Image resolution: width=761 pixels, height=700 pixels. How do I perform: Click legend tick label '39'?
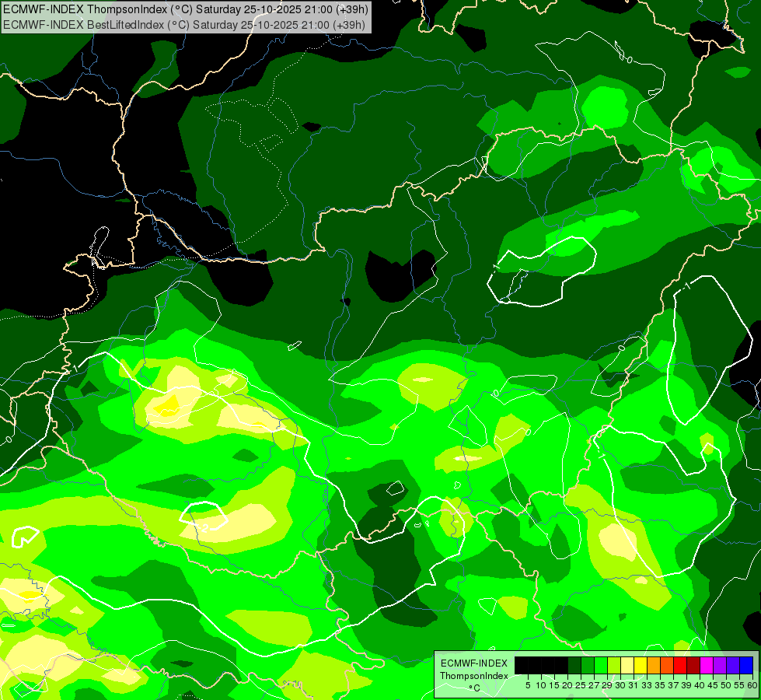coord(686,685)
